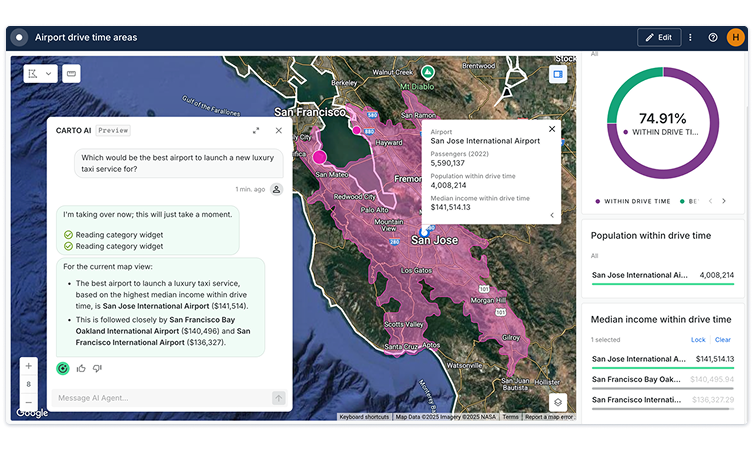Click Report a map error link

(549, 417)
